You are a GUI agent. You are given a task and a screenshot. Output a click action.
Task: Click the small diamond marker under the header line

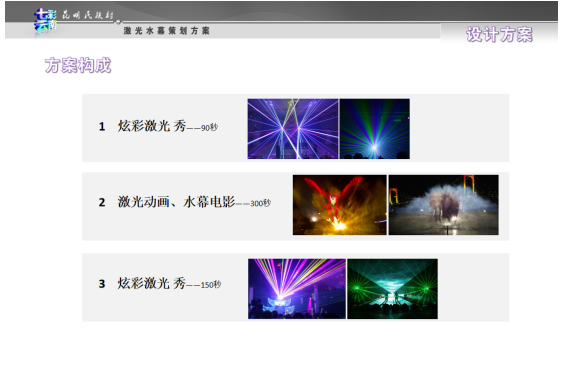click(118, 22)
